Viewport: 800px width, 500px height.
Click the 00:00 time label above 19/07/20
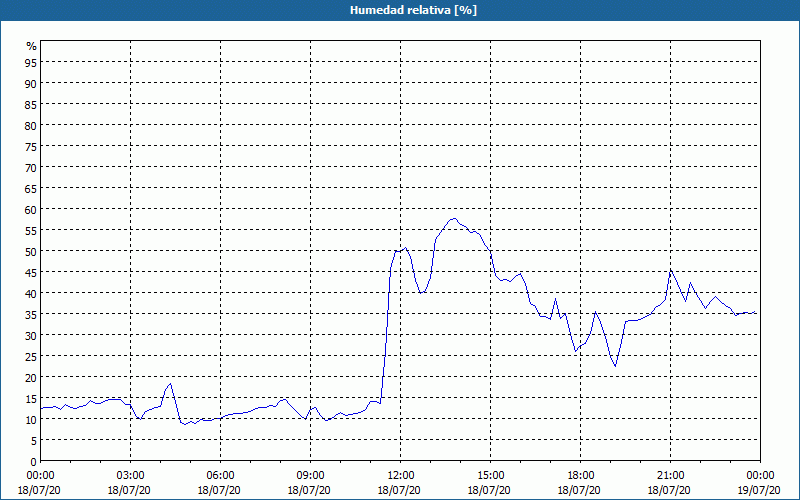click(x=759, y=476)
